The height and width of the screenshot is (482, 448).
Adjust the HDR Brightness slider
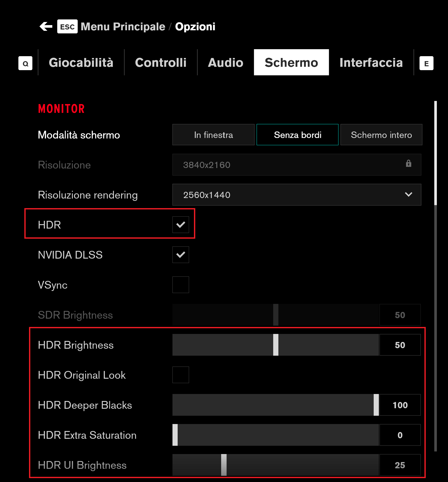(x=276, y=345)
